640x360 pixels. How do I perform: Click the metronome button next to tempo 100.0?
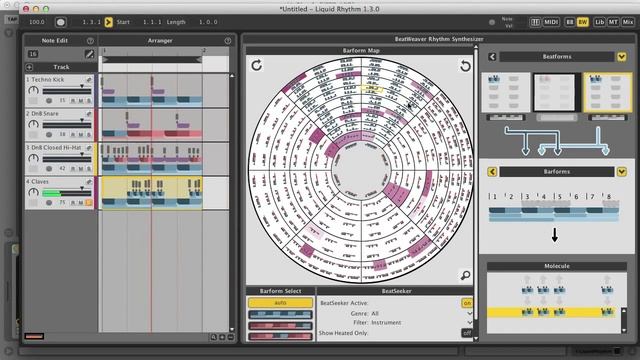(x=60, y=22)
